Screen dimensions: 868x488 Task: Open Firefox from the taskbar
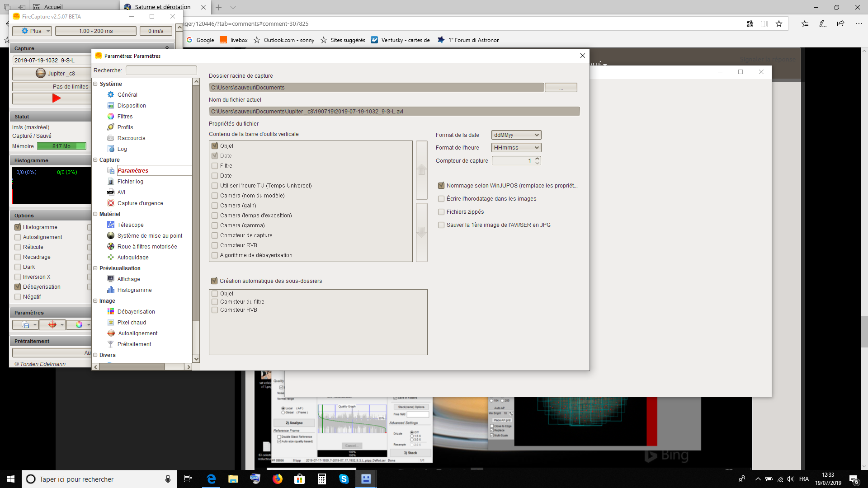[x=277, y=479]
